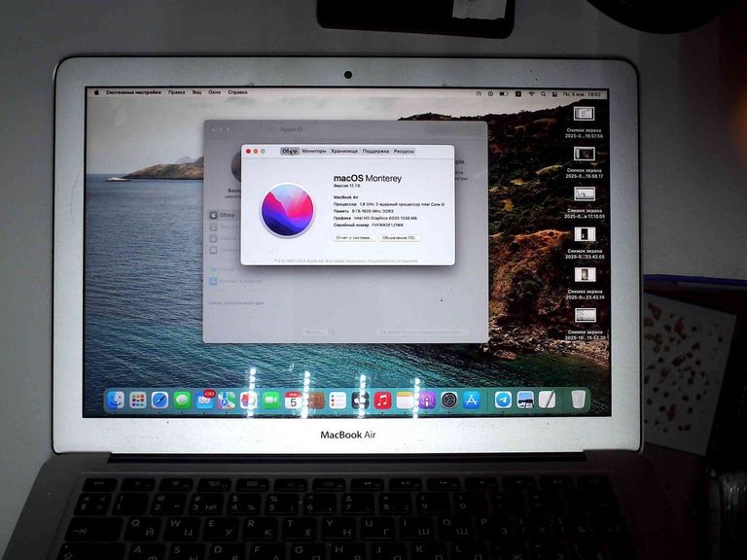
Task: Open the Maps app in Dock
Action: click(x=227, y=401)
